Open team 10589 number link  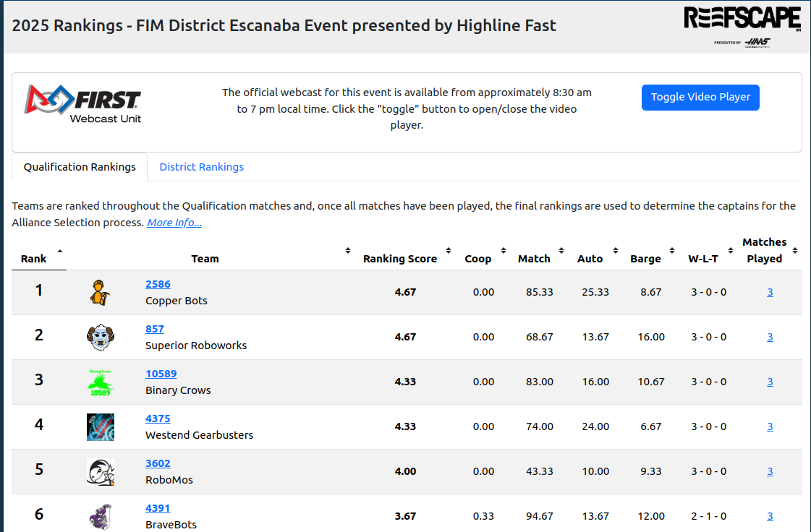[x=161, y=374]
